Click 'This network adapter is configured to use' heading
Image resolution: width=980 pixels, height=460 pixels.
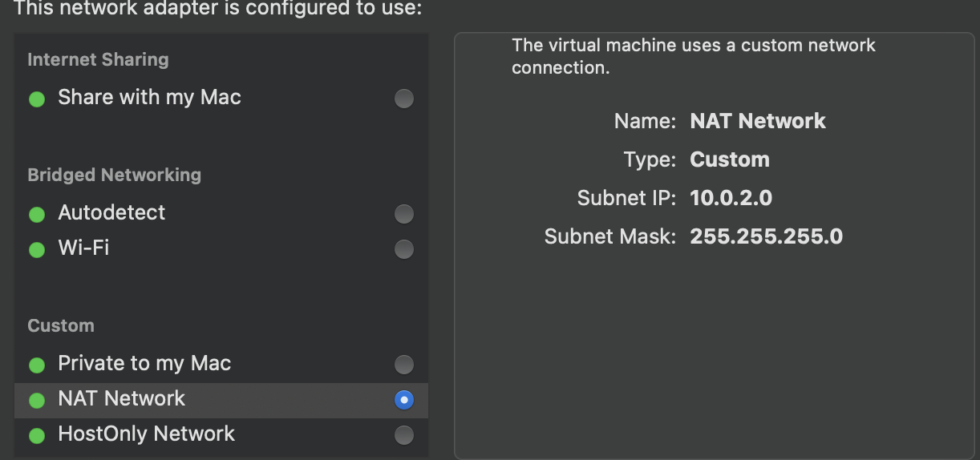(x=218, y=9)
